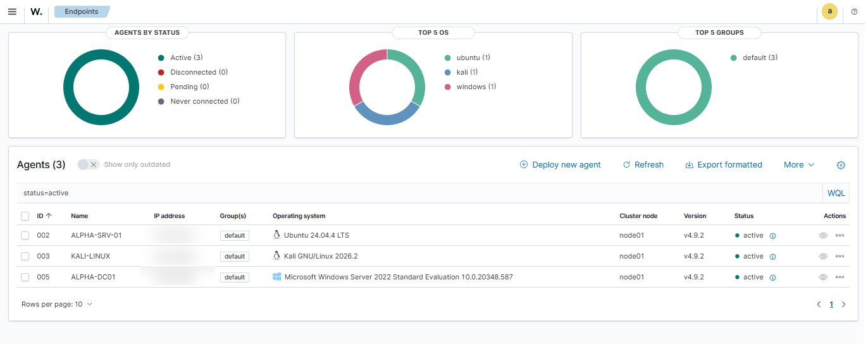Click windows (1) legend color dot
The height and width of the screenshot is (354, 868).
pyautogui.click(x=448, y=87)
